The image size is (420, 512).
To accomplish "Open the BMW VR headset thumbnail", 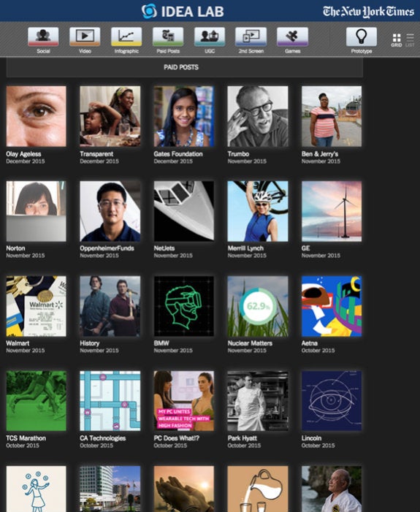I will pos(184,306).
